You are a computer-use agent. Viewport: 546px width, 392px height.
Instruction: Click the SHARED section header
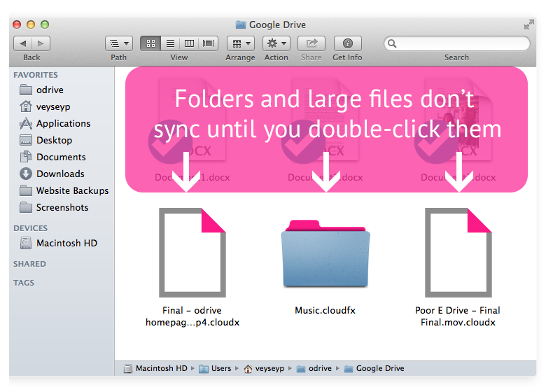click(x=29, y=264)
